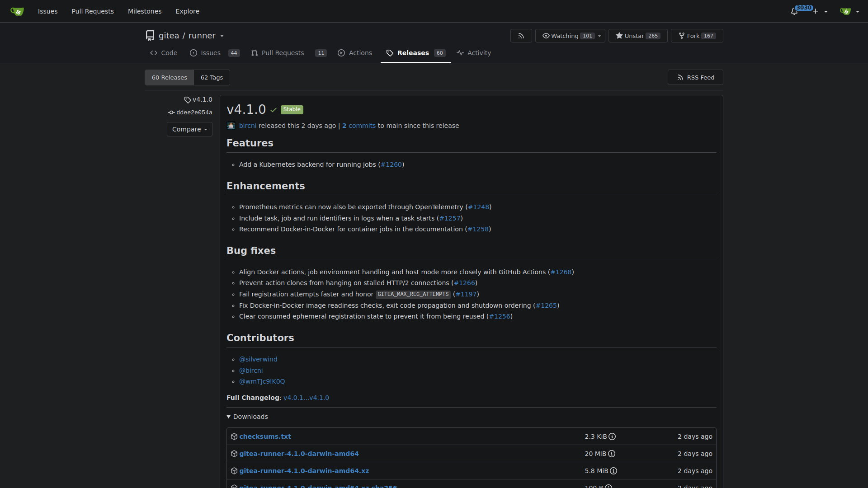Toggle the Watching button
The width and height of the screenshot is (868, 488).
pyautogui.click(x=560, y=36)
